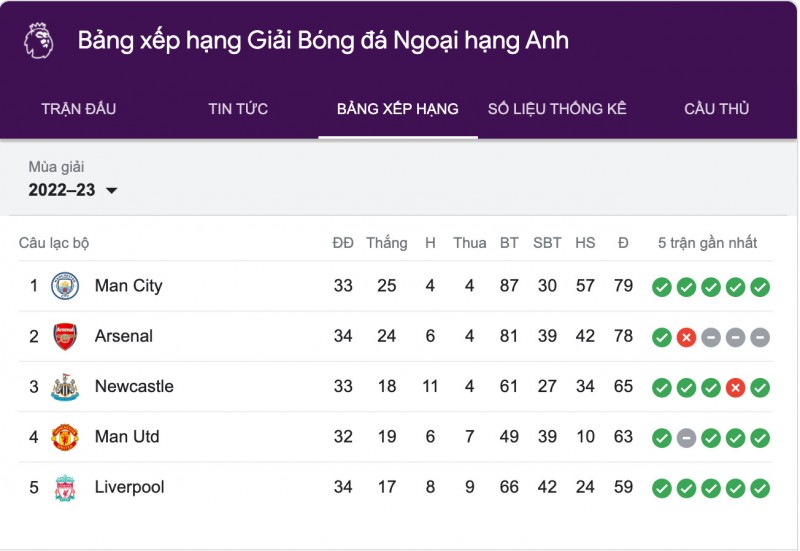
Task: Switch to the TRẬN ĐẤU tab
Action: coord(78,109)
